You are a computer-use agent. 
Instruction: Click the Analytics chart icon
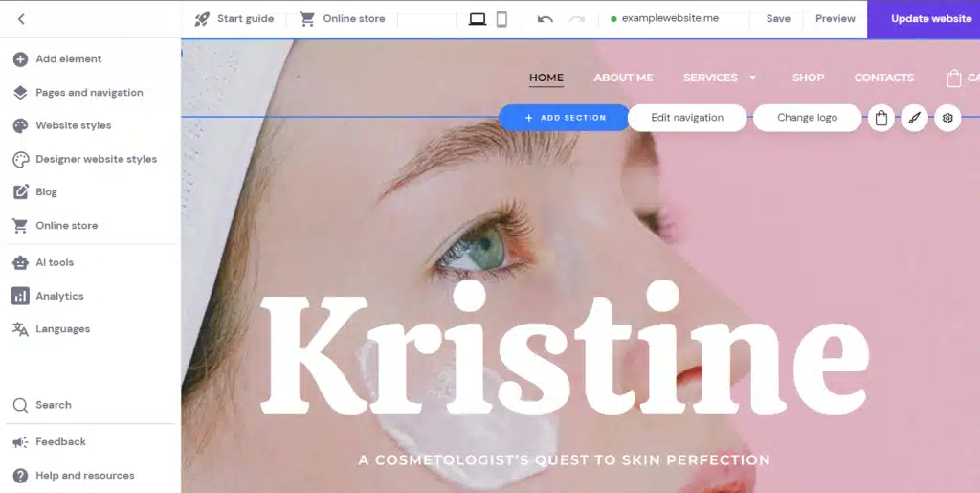click(x=20, y=296)
